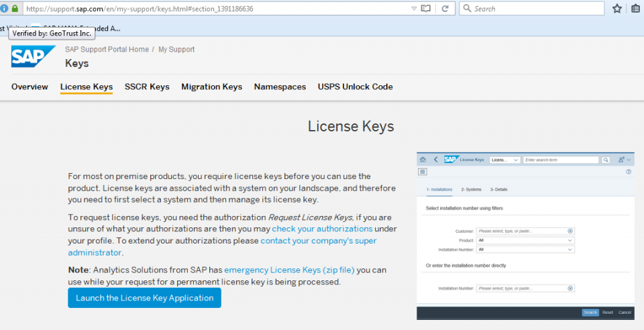Open 'emergency License Keys (zip file)' link
This screenshot has height=330, width=644.
coord(289,270)
